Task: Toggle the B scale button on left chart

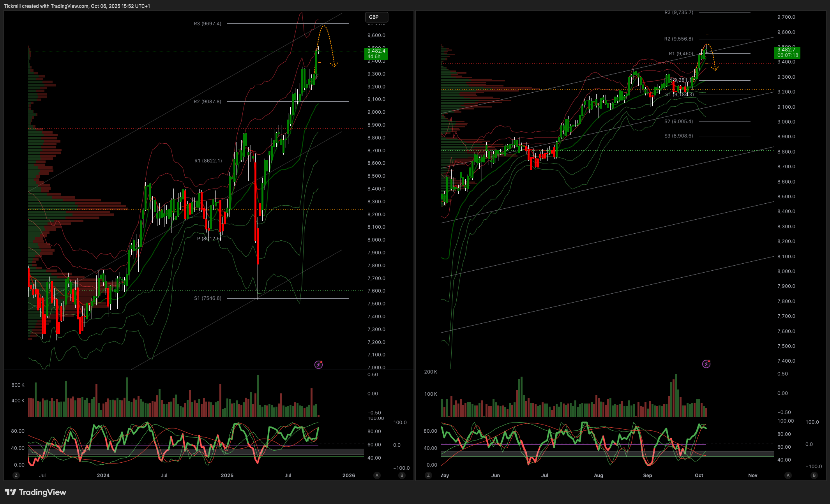Action: [x=402, y=475]
